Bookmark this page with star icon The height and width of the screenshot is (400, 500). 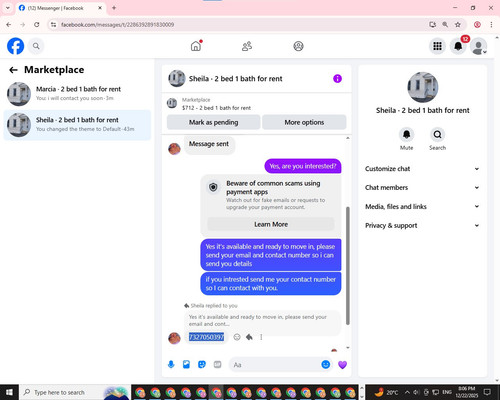tap(458, 24)
